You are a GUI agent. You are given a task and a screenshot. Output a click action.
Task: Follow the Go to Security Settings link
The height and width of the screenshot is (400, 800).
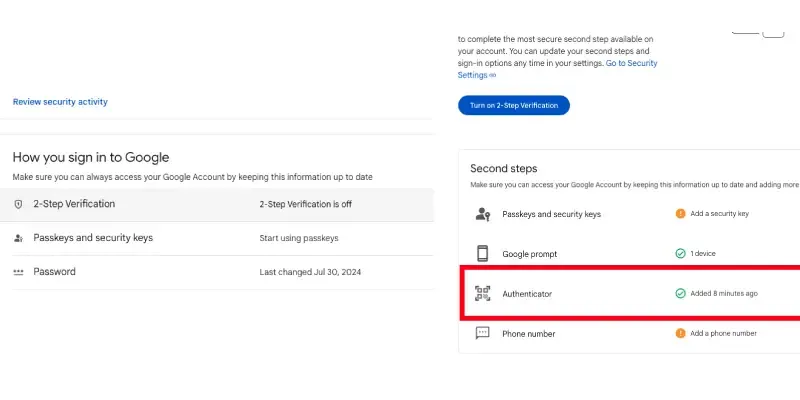631,63
